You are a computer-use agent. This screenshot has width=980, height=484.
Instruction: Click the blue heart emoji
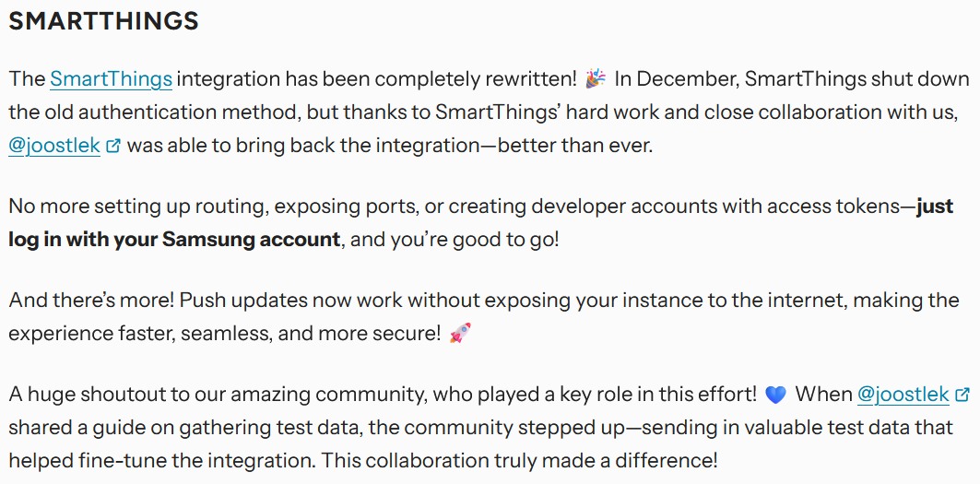coord(775,395)
